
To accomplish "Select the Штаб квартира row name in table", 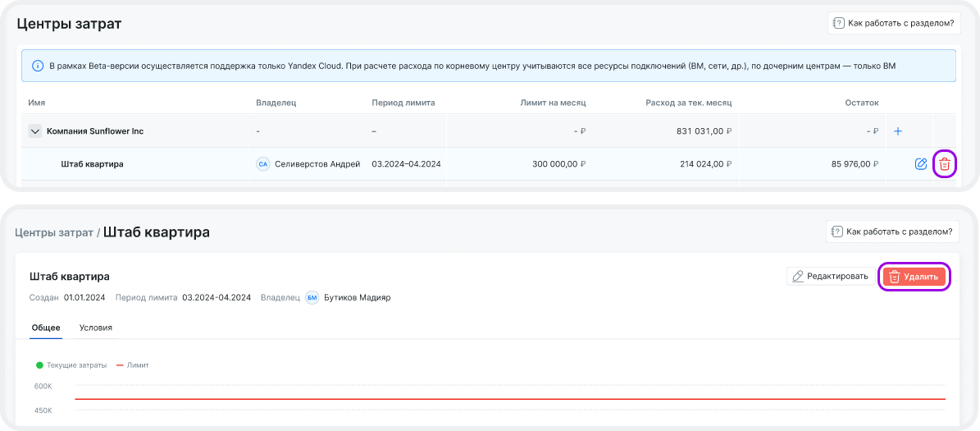I will 92,164.
